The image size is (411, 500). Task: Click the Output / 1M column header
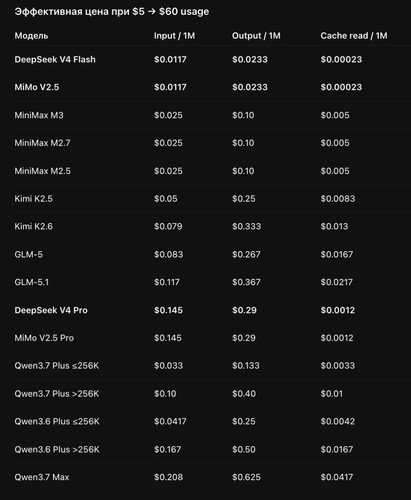(256, 36)
